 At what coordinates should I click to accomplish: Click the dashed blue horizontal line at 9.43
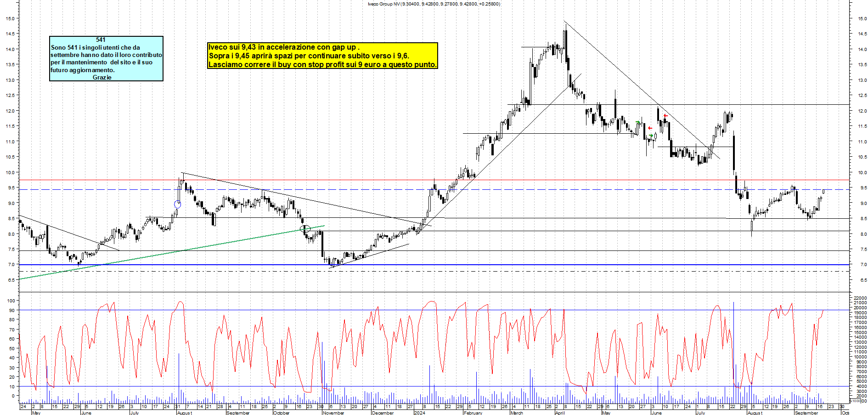(x=434, y=189)
